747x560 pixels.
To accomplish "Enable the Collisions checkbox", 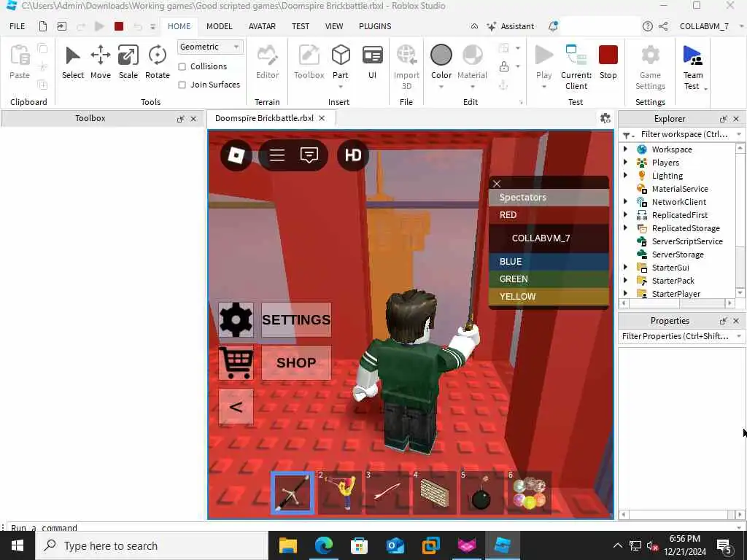I will [182, 66].
